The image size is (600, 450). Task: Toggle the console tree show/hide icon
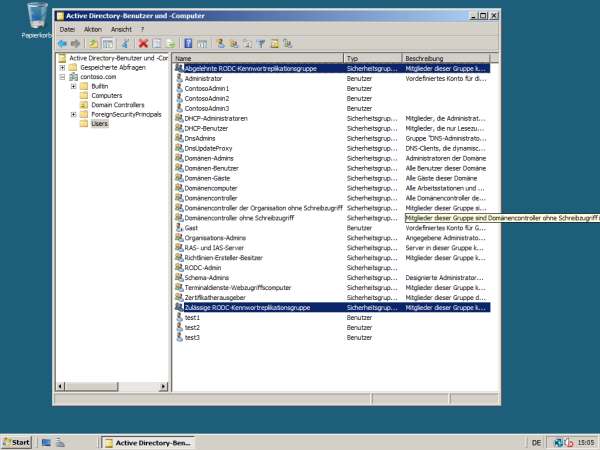point(108,44)
